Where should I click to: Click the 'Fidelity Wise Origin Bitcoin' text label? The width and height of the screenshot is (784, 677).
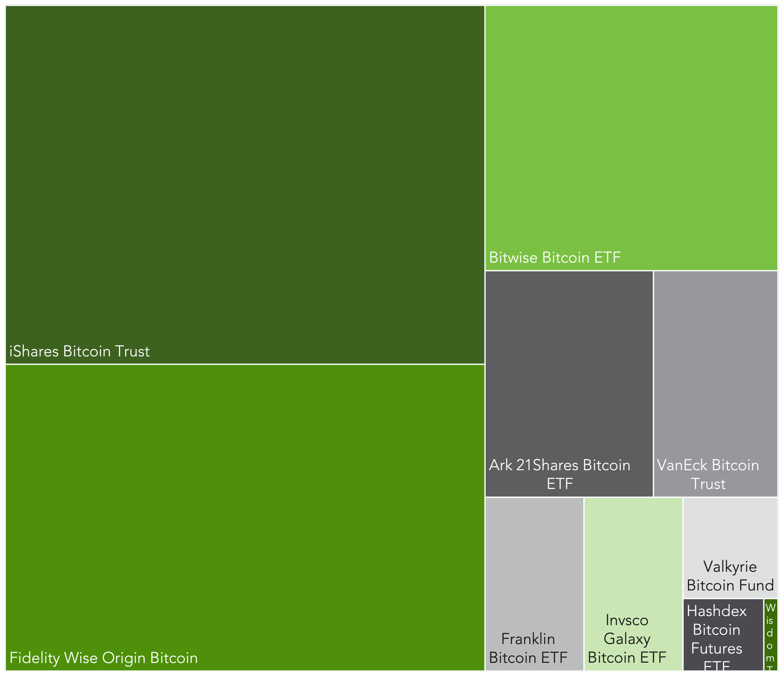[103, 658]
